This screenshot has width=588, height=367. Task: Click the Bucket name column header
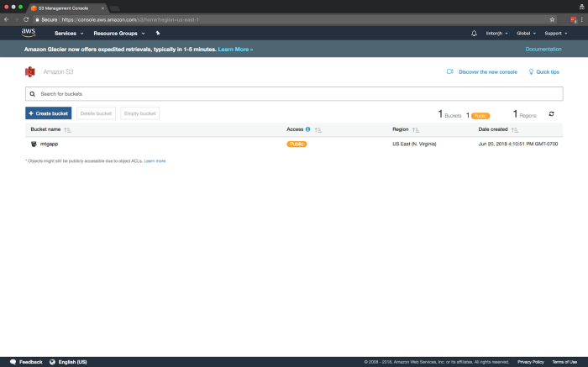coord(45,129)
